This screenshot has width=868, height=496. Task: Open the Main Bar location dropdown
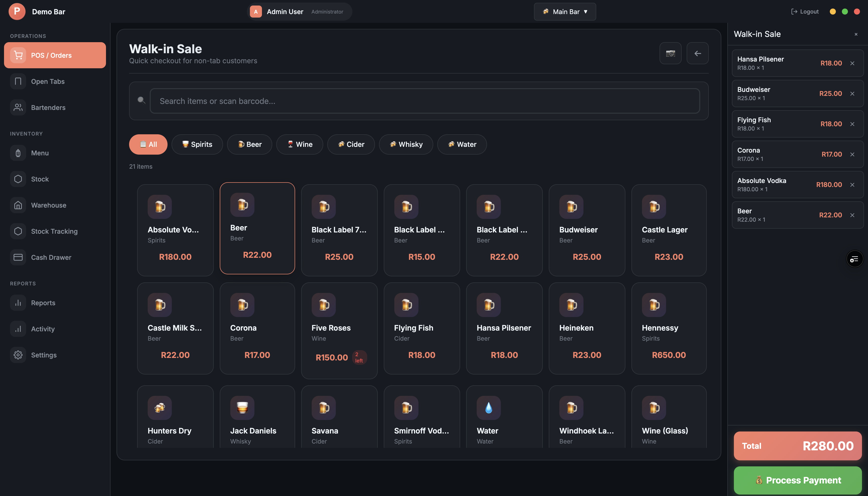click(x=565, y=12)
